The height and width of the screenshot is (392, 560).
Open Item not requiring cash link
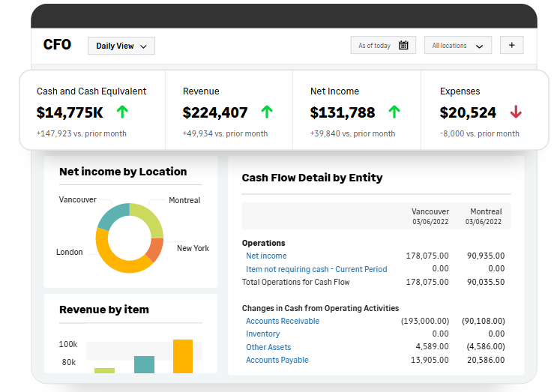click(316, 269)
